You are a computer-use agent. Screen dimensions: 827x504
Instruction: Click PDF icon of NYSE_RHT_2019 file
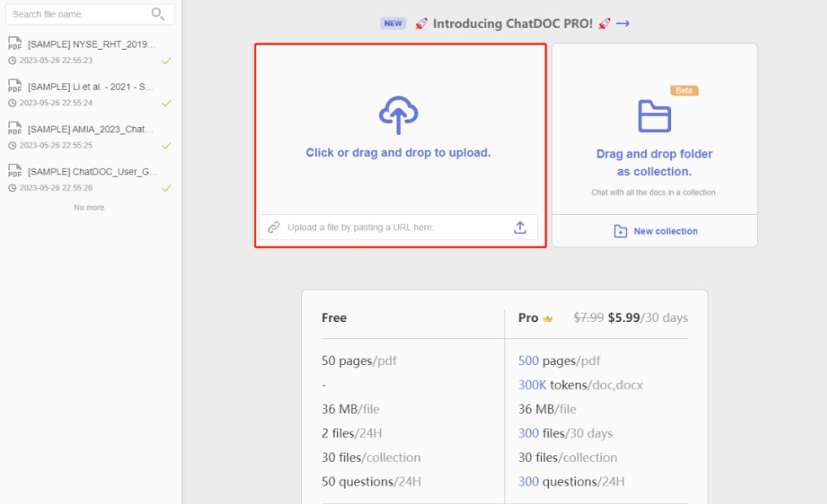pyautogui.click(x=15, y=43)
